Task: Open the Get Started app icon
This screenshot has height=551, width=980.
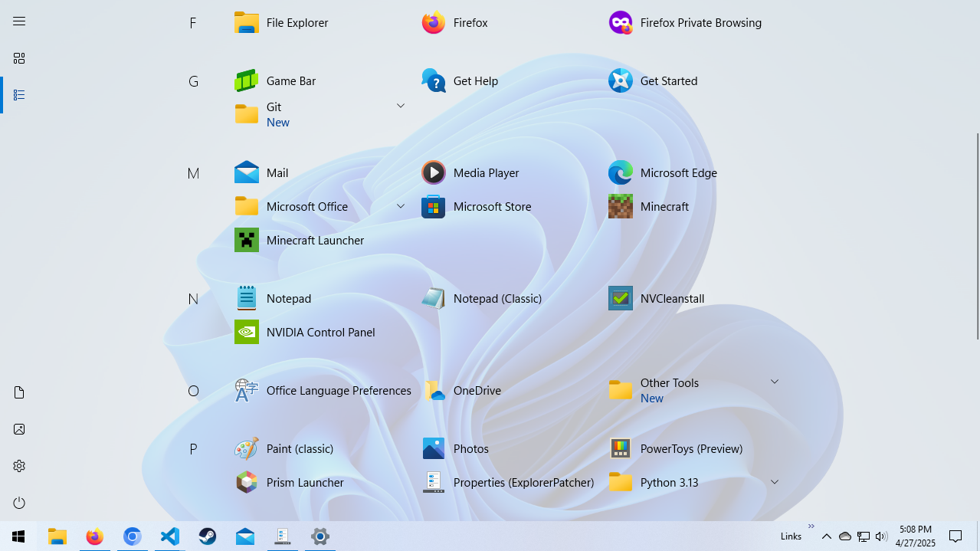Action: pyautogui.click(x=621, y=80)
